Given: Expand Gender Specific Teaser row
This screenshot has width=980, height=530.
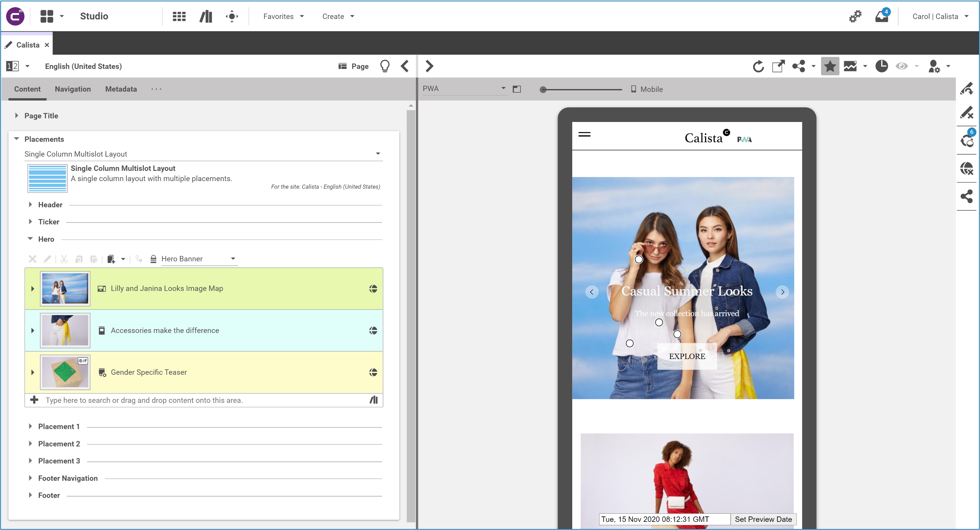Looking at the screenshot, I should coord(33,372).
